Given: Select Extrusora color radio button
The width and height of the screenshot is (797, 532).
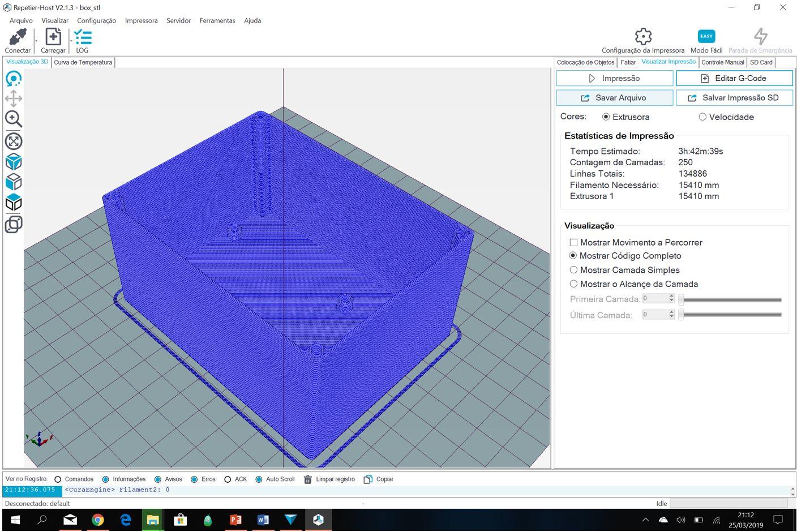Looking at the screenshot, I should [x=606, y=117].
